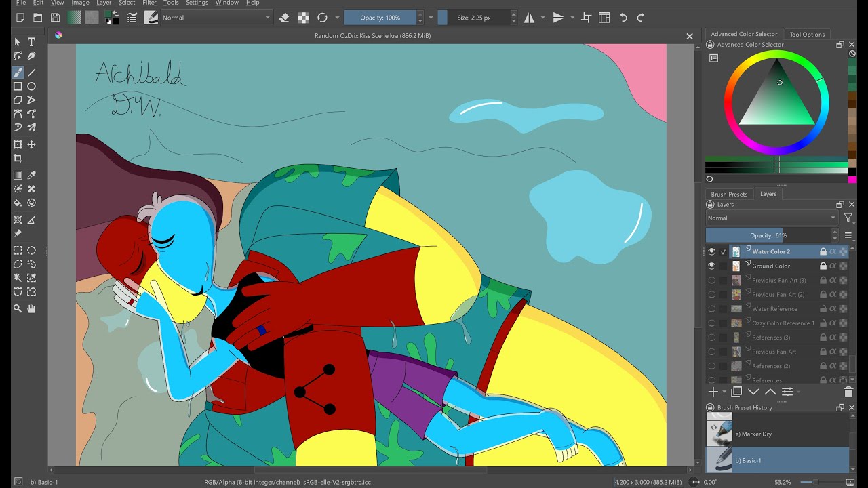Pick the Line tool
The width and height of the screenshot is (868, 488).
pos(31,73)
